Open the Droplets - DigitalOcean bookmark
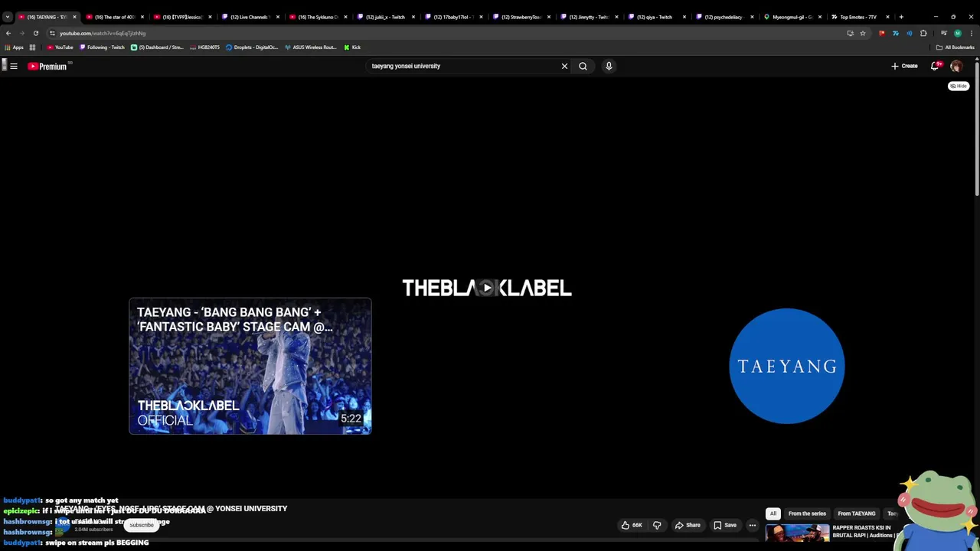This screenshot has height=551, width=980. click(x=252, y=47)
